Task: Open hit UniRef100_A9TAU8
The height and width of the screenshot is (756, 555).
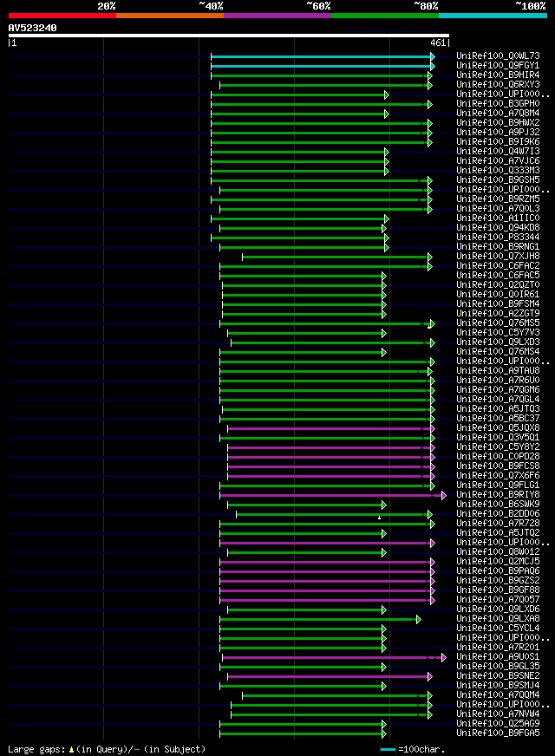Action: [498, 371]
